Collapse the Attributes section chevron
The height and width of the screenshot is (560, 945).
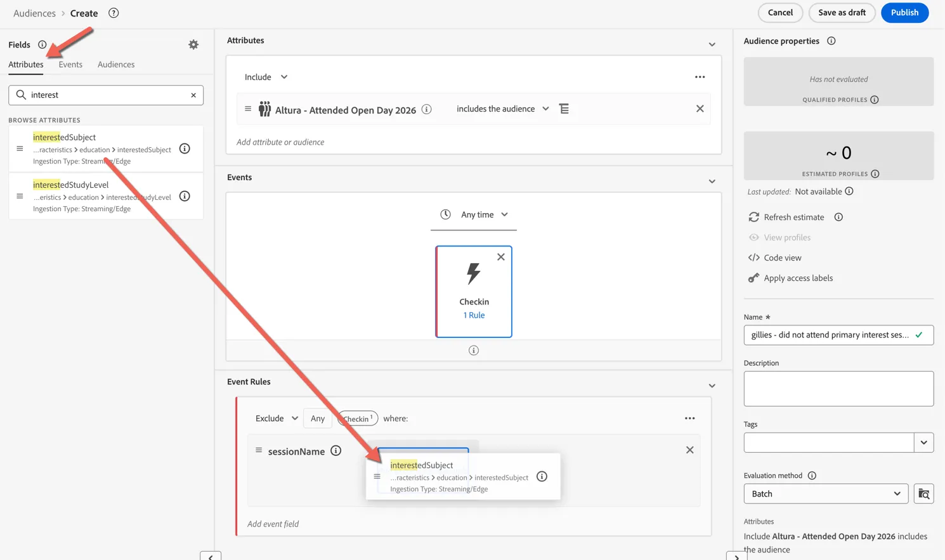(712, 44)
